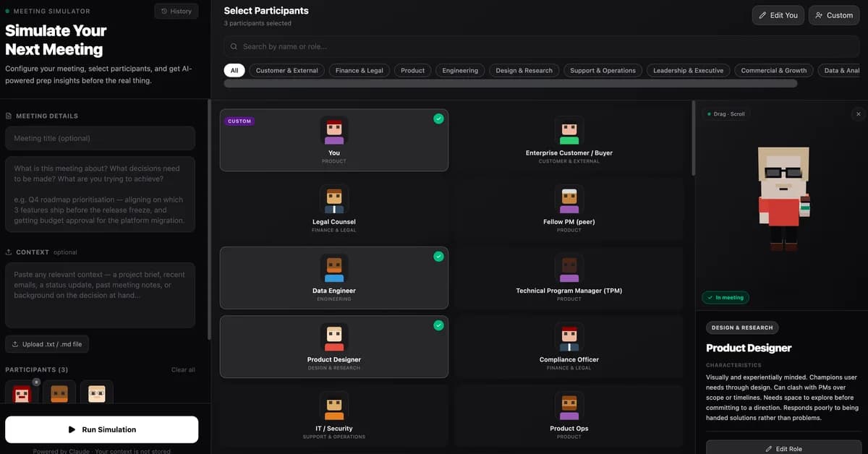Image resolution: width=868 pixels, height=454 pixels.
Task: Click the Enterprise Customer / Buyer avatar
Action: [x=569, y=130]
